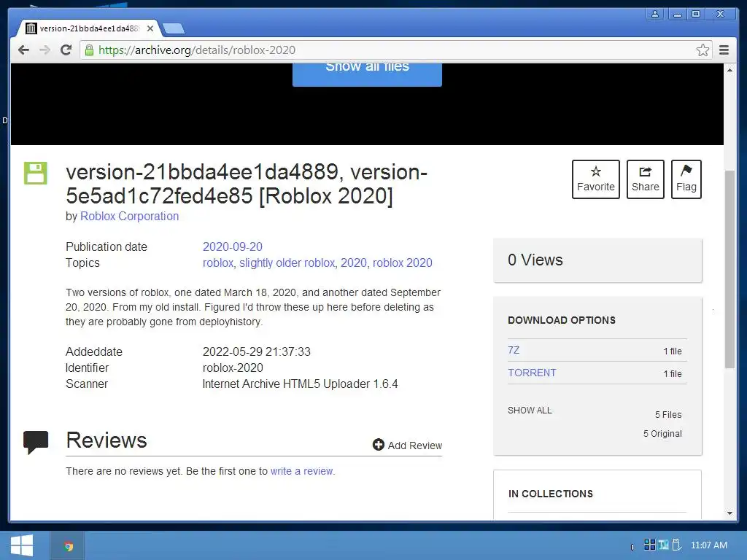Click the Chrome user profile icon
Image resolution: width=747 pixels, height=560 pixels.
tap(655, 15)
